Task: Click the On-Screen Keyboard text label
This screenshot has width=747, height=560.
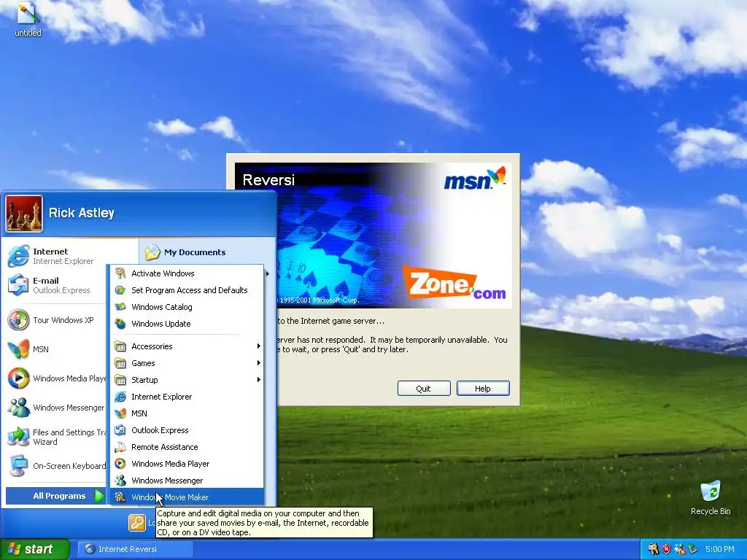Action: click(x=69, y=466)
